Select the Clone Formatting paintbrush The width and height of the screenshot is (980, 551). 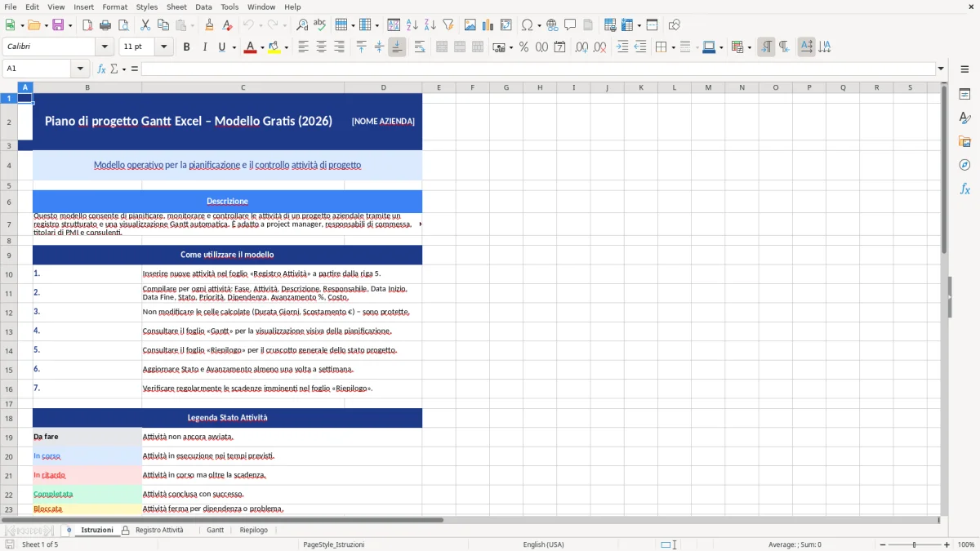tap(210, 25)
